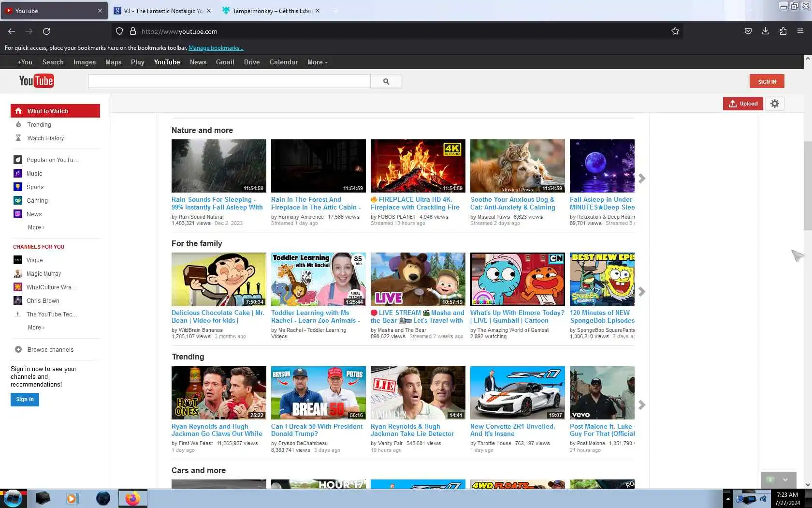The height and width of the screenshot is (508, 812).
Task: Click the YouTube logo
Action: 36,81
